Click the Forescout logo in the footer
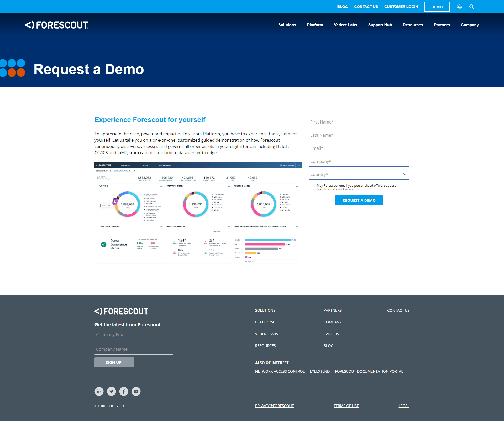 (122, 311)
